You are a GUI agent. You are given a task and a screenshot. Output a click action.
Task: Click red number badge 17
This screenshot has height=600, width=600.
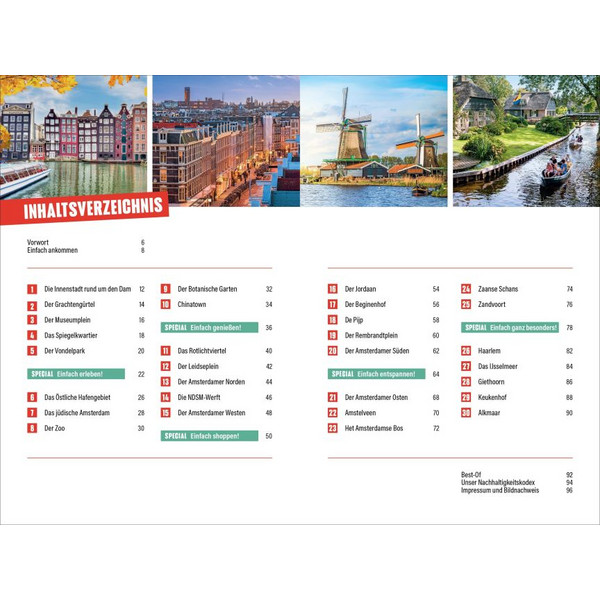(333, 305)
